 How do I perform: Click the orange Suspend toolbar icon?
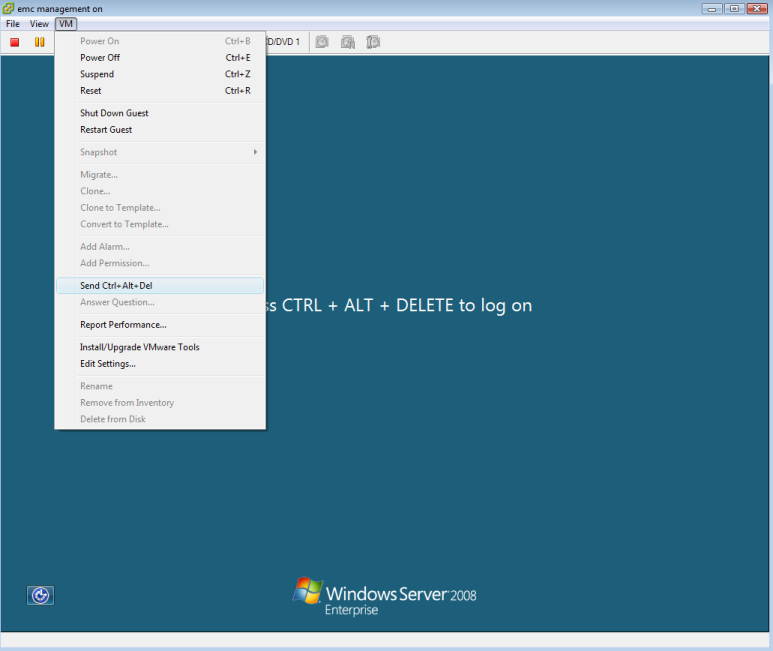pos(40,42)
